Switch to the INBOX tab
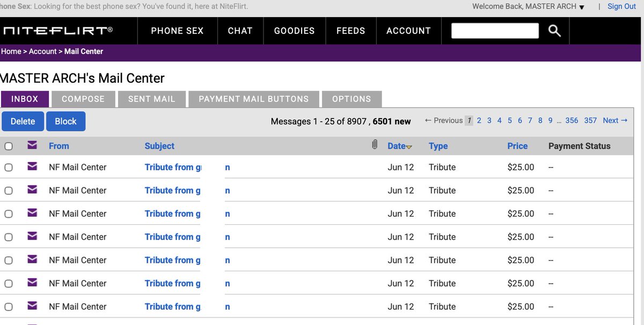The image size is (644, 325). [x=25, y=99]
